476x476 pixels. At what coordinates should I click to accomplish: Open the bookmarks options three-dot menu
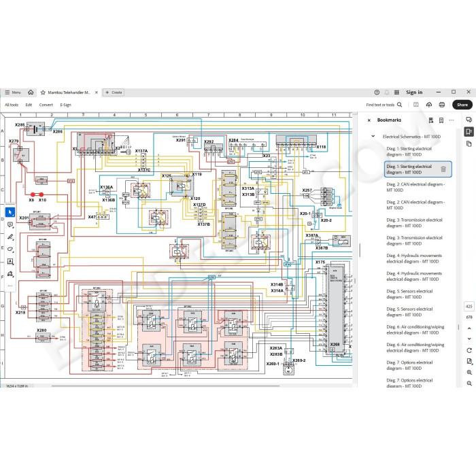(452, 120)
